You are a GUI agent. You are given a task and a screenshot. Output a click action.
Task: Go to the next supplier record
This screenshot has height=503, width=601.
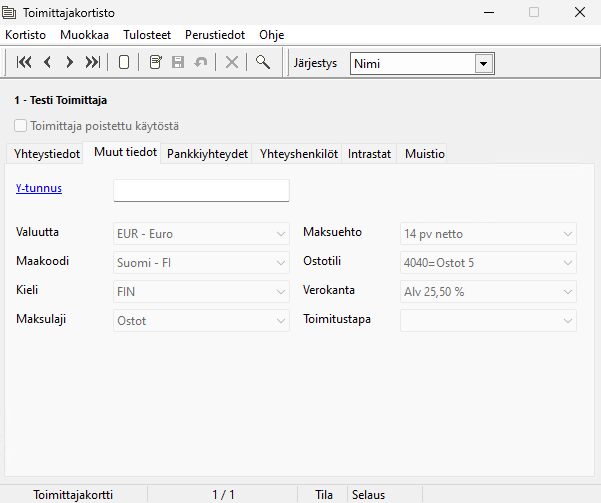point(69,62)
